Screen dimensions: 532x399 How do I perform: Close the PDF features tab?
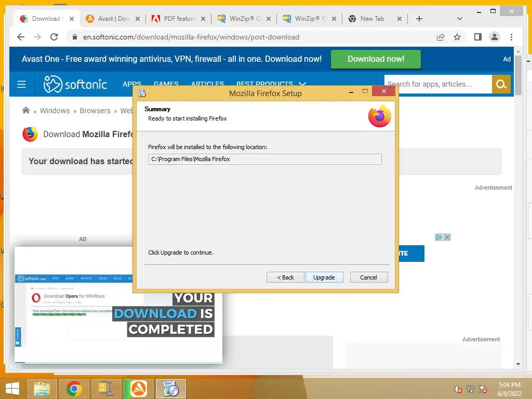(x=203, y=19)
